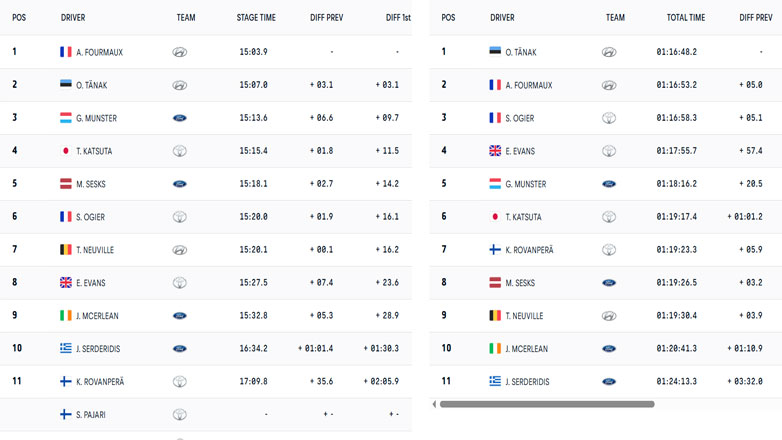Screen dimensions: 782x440
Task: Click TEAM header in the total time table
Action: pyautogui.click(x=615, y=18)
